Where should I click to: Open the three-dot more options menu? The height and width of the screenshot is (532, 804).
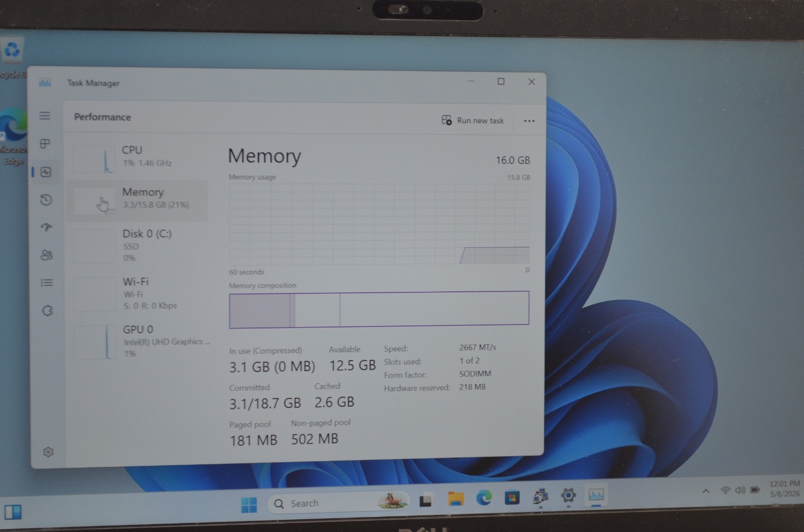(x=529, y=121)
